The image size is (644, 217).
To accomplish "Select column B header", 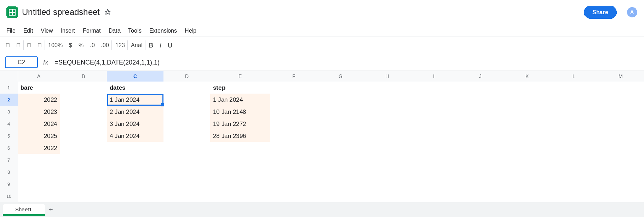I will [84, 76].
